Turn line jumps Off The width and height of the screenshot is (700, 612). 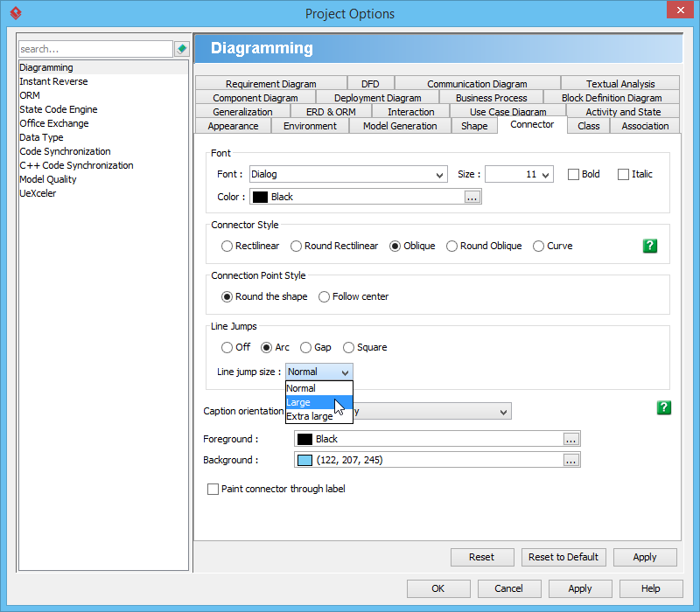pyautogui.click(x=227, y=347)
